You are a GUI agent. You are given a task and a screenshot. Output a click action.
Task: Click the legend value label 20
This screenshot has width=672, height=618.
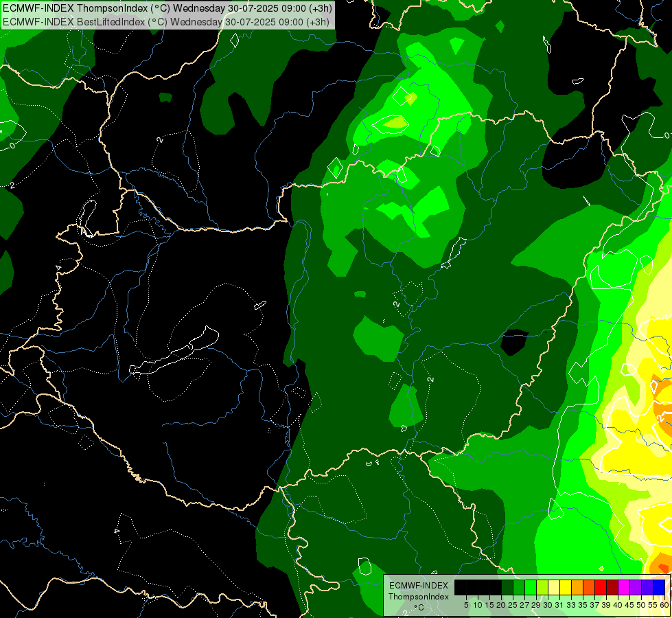tap(501, 605)
